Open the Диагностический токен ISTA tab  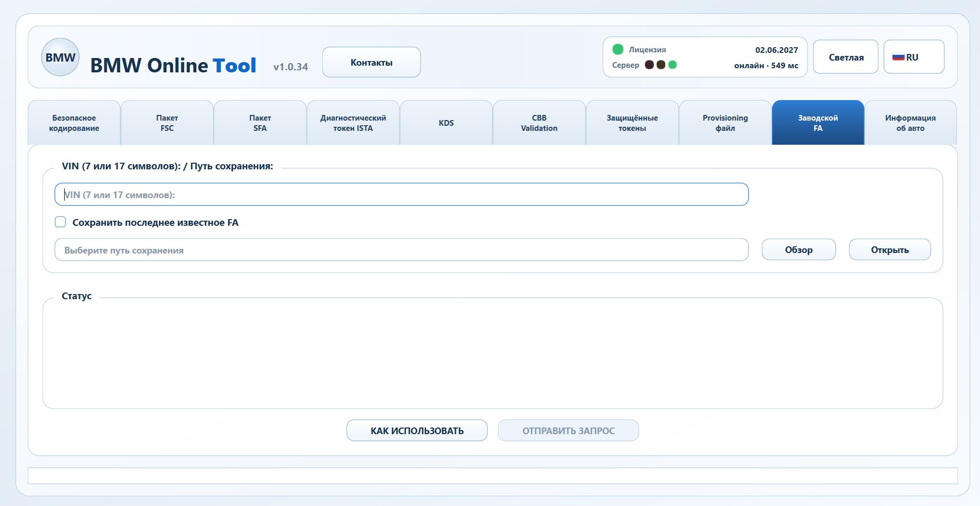pyautogui.click(x=353, y=123)
